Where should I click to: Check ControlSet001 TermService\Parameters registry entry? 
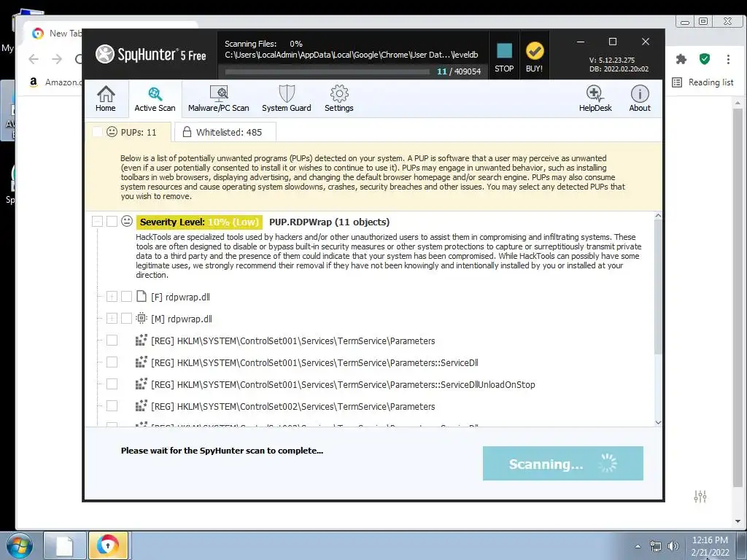click(112, 340)
